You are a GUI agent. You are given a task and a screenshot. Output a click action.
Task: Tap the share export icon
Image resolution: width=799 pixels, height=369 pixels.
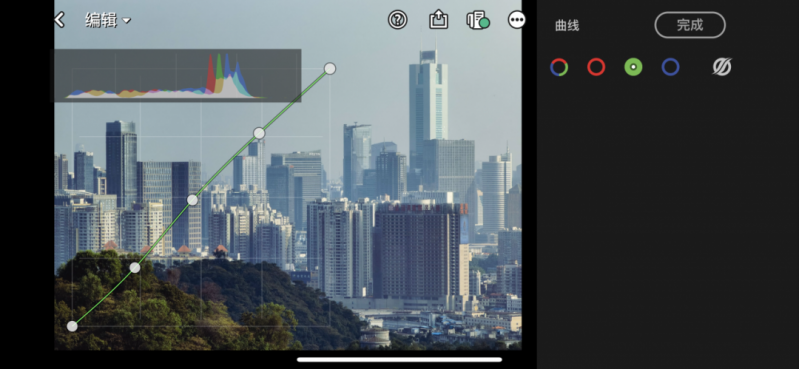pyautogui.click(x=438, y=20)
